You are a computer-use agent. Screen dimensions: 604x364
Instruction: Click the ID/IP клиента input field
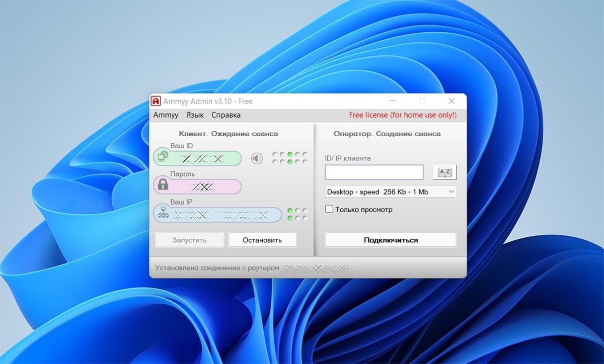(374, 172)
